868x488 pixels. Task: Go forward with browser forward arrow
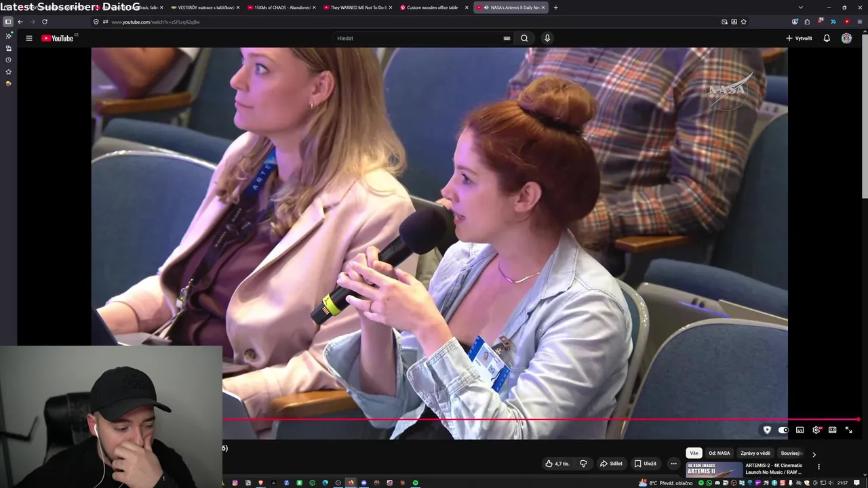click(x=32, y=22)
